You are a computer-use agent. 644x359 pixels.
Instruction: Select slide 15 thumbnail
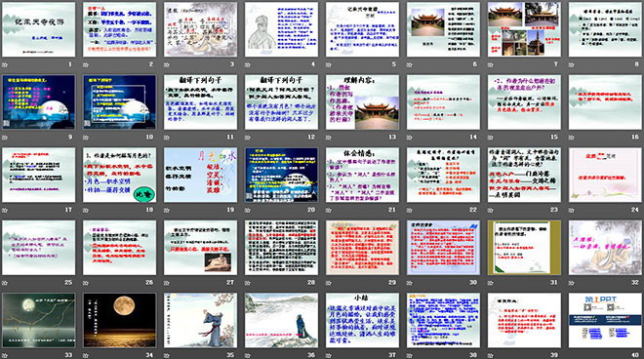coord(524,102)
